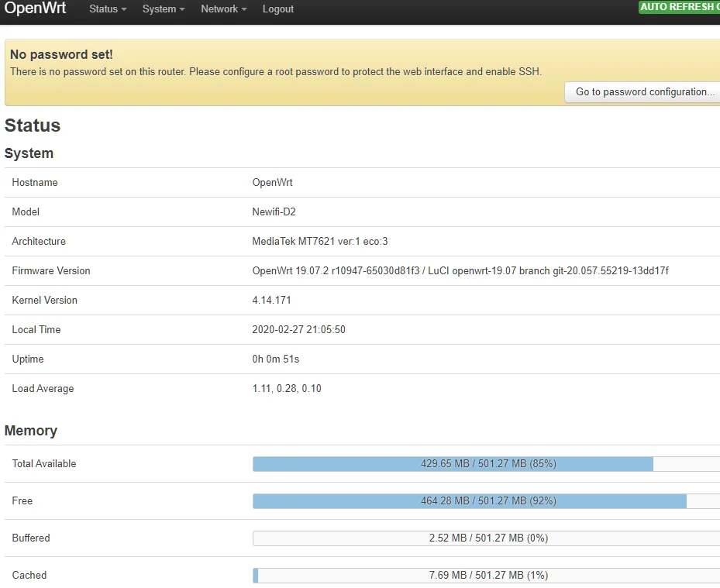Click the OpenWrt logo in the header

tap(35, 9)
